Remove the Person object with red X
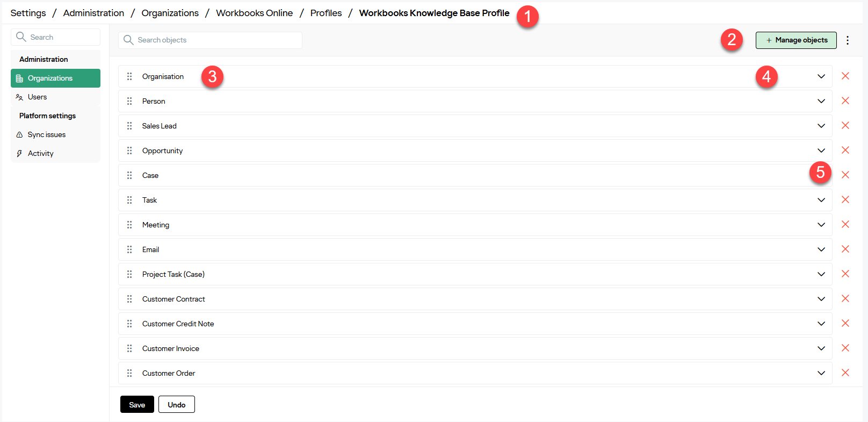868x422 pixels. 845,101
